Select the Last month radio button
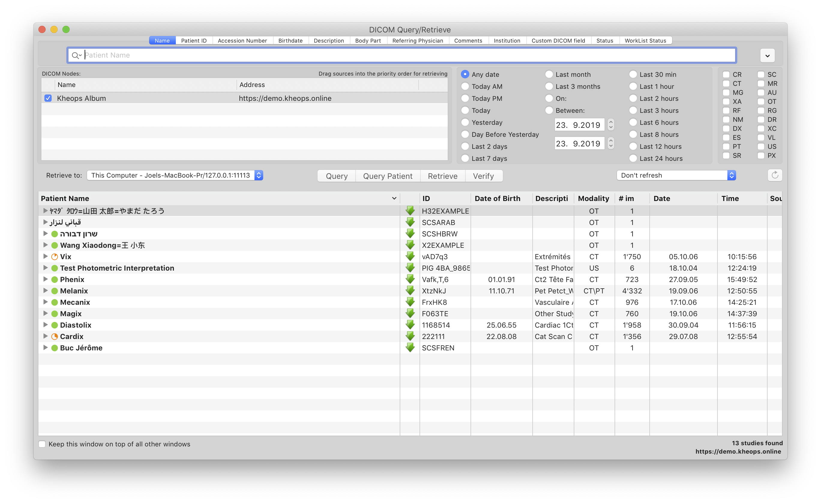821x504 pixels. [x=548, y=74]
